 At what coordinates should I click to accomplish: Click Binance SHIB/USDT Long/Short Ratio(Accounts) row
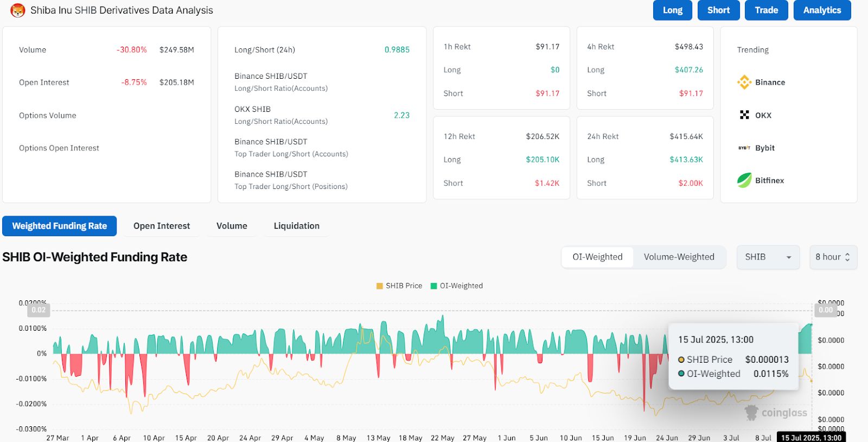pos(322,82)
